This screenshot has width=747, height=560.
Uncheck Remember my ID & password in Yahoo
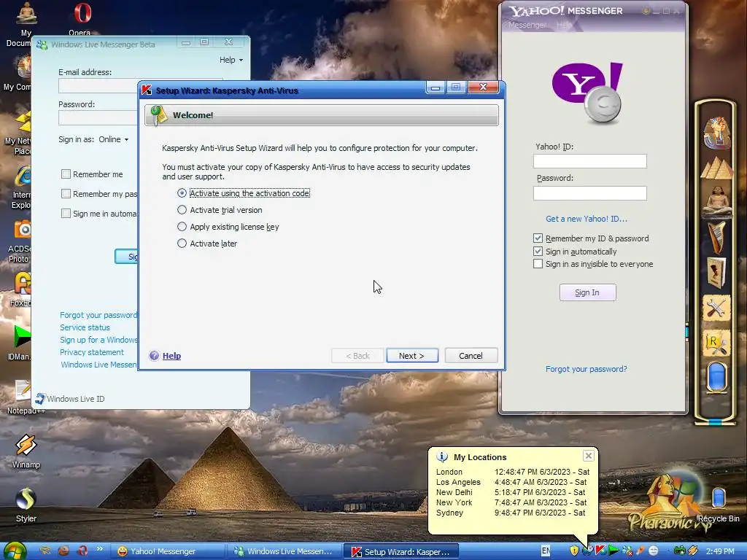pyautogui.click(x=538, y=238)
